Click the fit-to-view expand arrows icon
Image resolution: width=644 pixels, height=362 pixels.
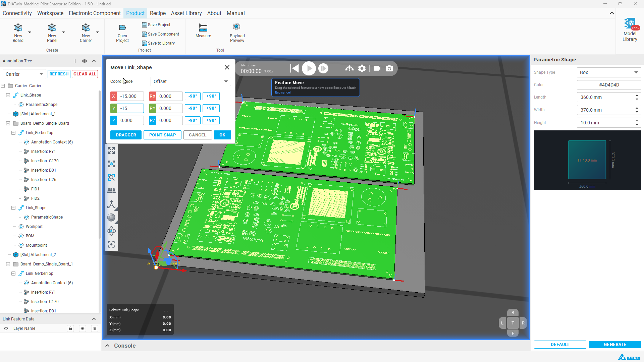point(111,150)
